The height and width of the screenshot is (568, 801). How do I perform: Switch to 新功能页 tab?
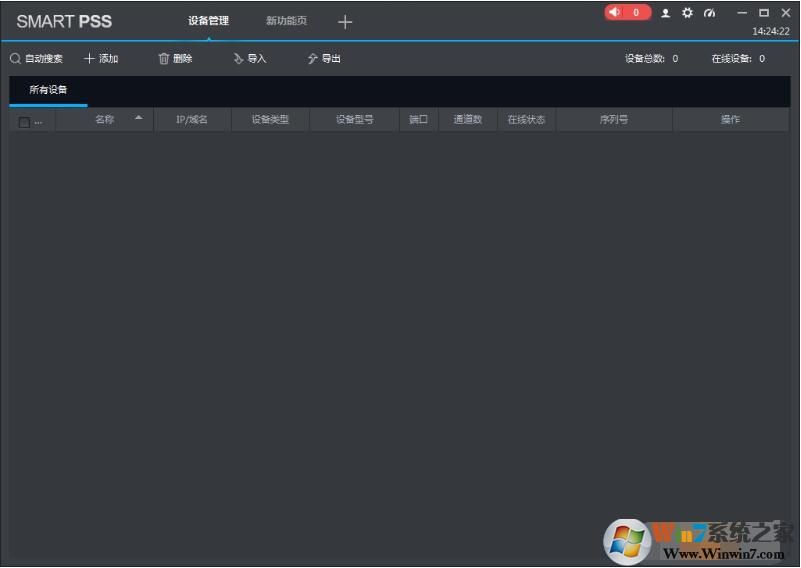click(286, 21)
